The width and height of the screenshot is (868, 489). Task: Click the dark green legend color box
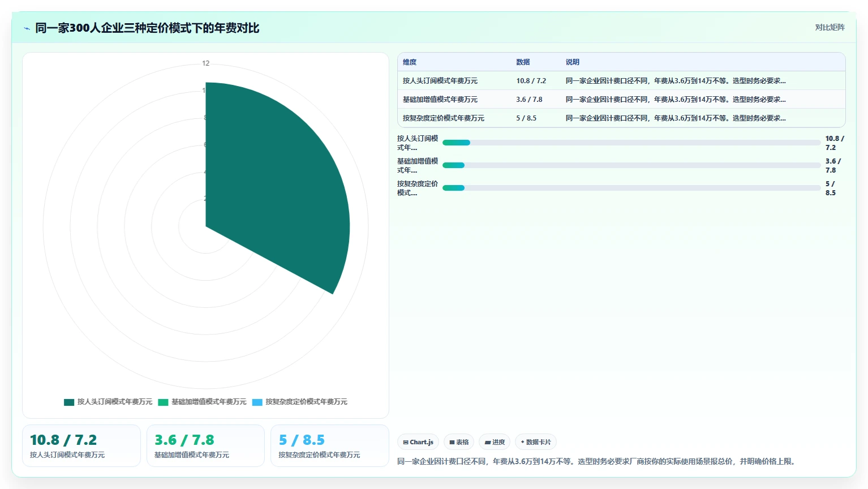coord(69,402)
